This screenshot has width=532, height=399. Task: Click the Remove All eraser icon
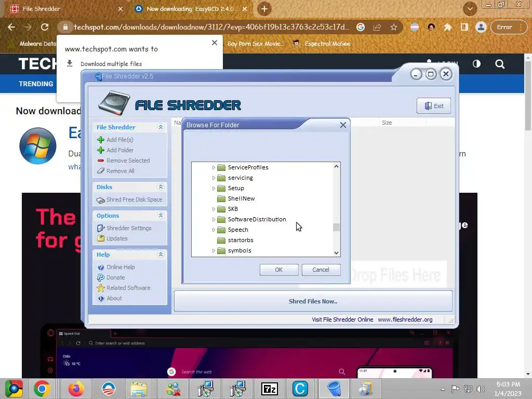[101, 171]
